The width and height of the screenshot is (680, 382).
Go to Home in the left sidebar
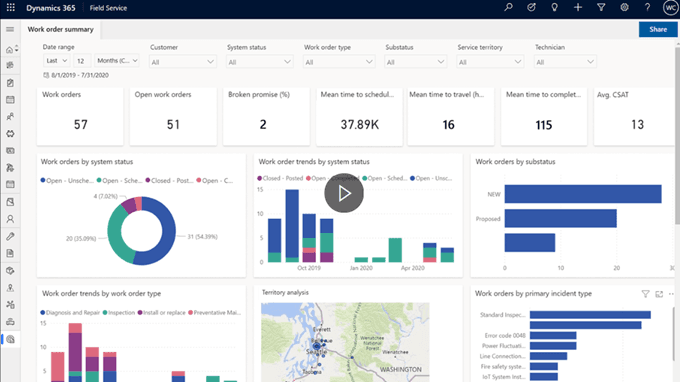(9, 50)
